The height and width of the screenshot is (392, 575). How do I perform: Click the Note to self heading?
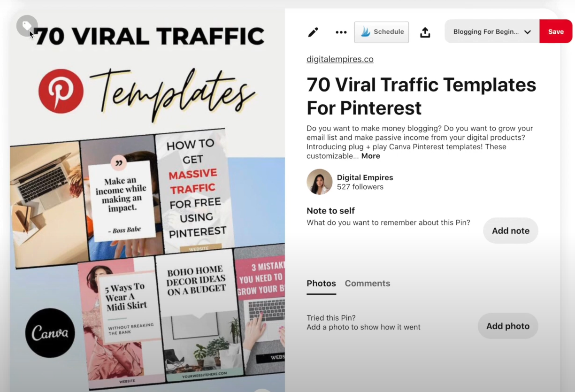tap(330, 211)
